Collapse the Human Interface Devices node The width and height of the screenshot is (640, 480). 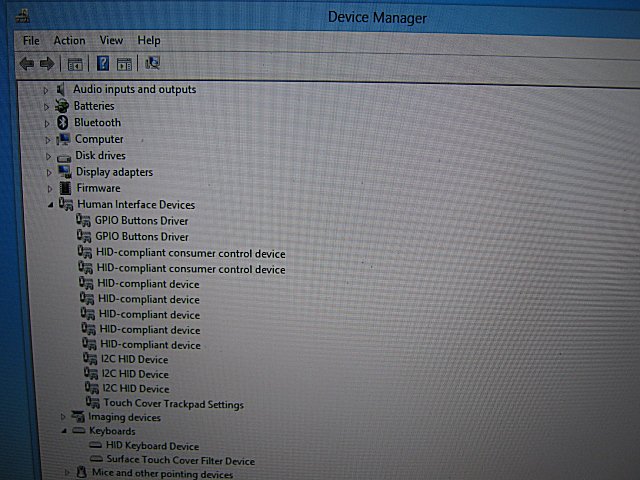[50, 205]
